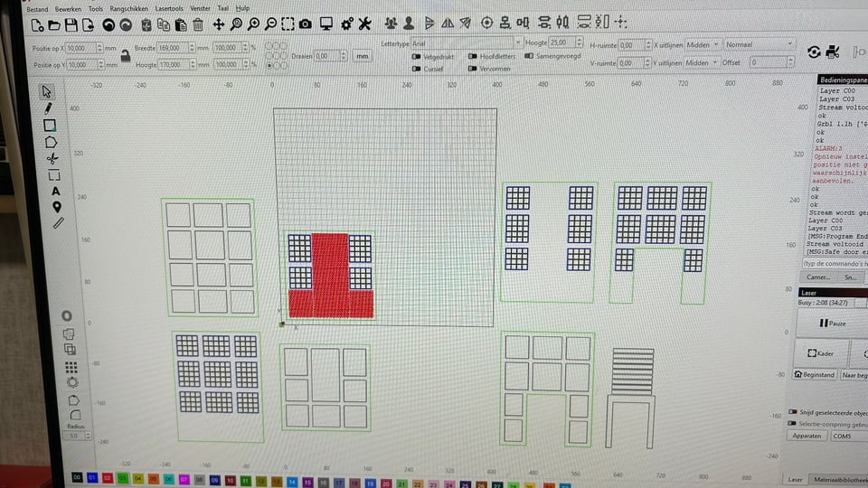Select the rectangle drawing tool
The height and width of the screenshot is (488, 868).
point(50,126)
